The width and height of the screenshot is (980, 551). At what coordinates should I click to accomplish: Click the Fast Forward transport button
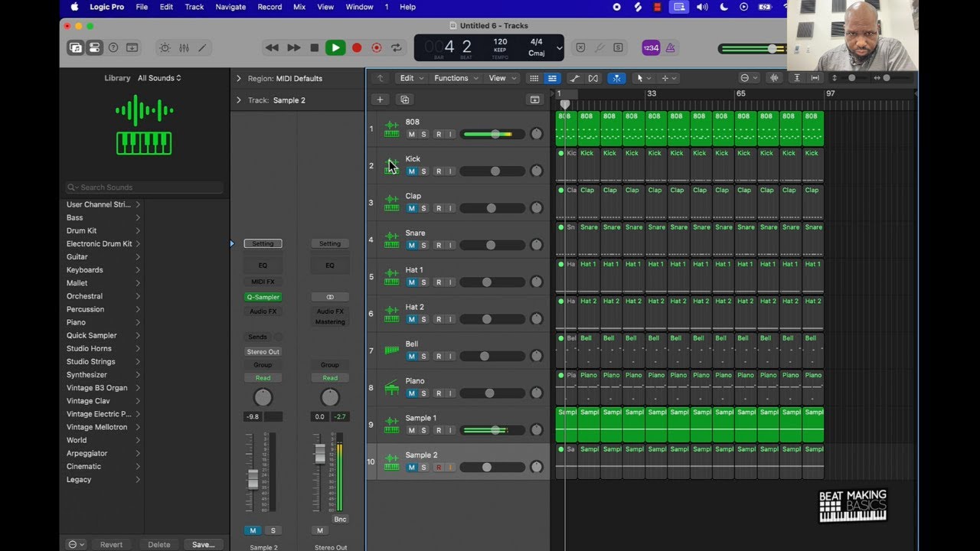coord(293,47)
